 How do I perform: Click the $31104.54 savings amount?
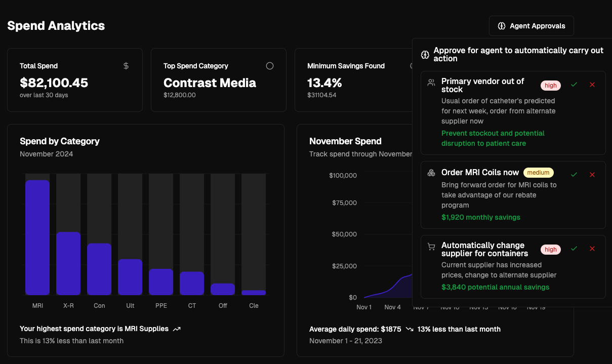coord(322,95)
